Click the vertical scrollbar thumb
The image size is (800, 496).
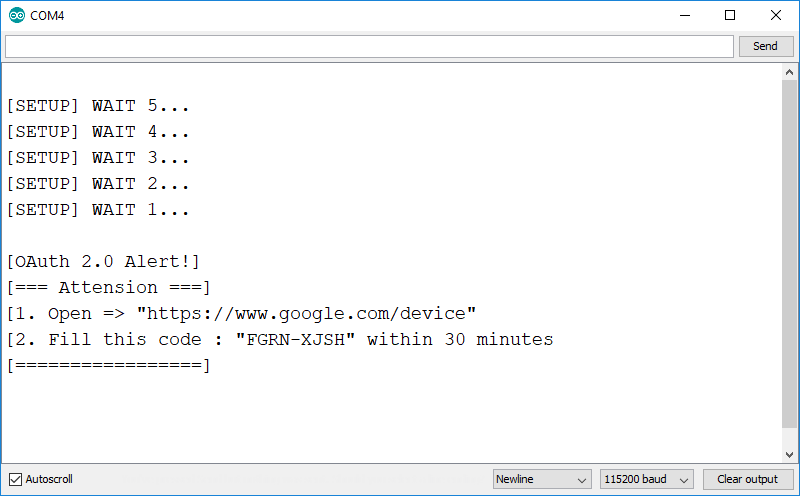(789, 254)
